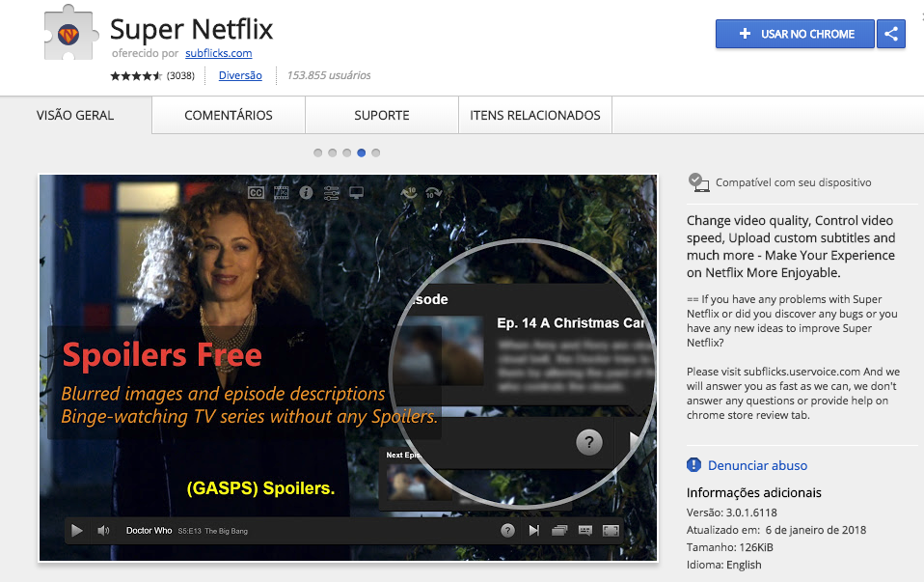Select second screenshot carousel dot
This screenshot has height=582, width=924.
[x=333, y=152]
